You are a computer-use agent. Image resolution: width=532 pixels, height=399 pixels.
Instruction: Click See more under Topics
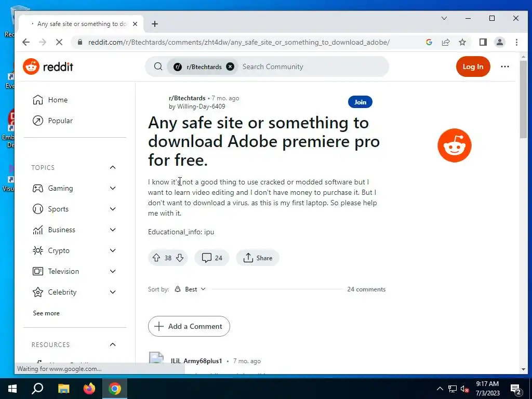click(46, 313)
